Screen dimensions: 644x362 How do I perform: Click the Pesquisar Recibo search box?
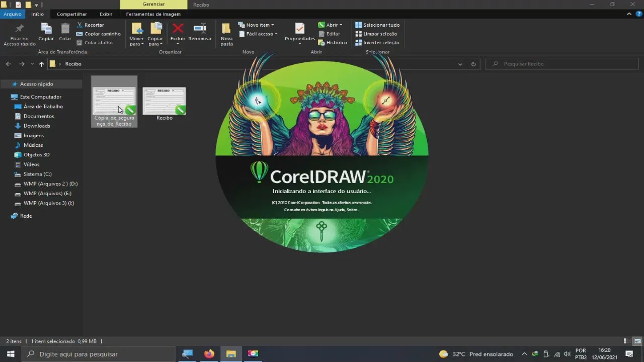coord(563,64)
